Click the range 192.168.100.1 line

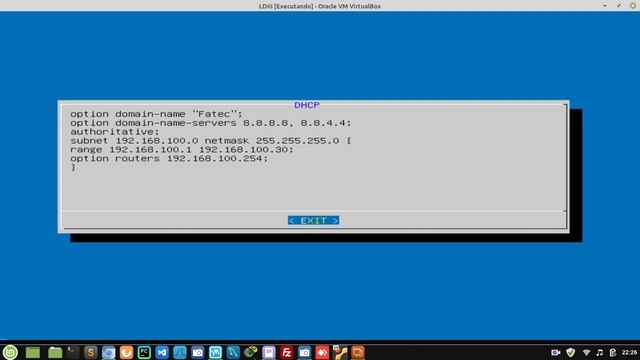(182, 150)
